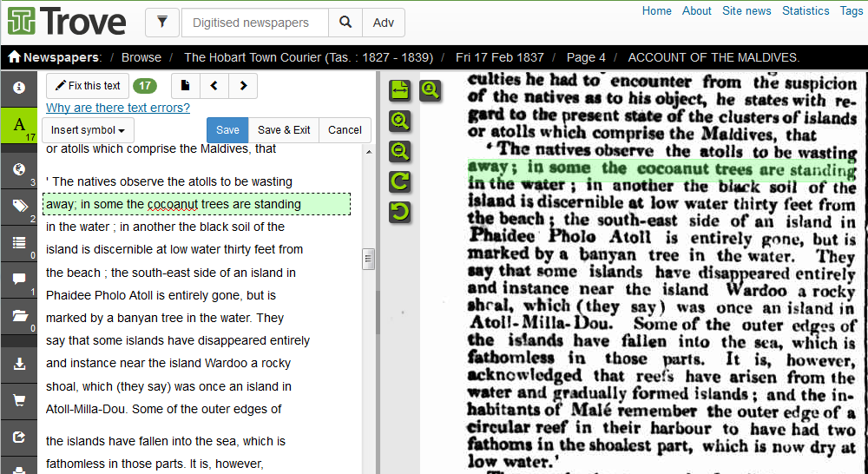Zoom out of the newspaper image

pos(400,151)
